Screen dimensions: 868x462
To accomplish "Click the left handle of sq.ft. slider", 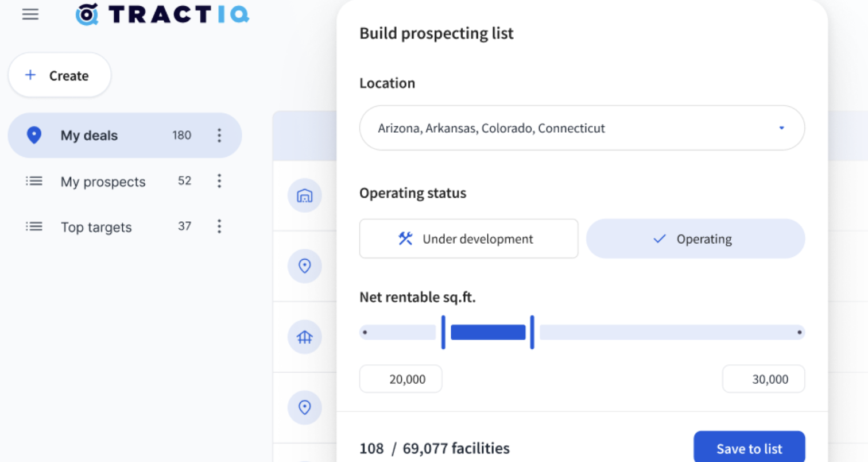I will (443, 332).
